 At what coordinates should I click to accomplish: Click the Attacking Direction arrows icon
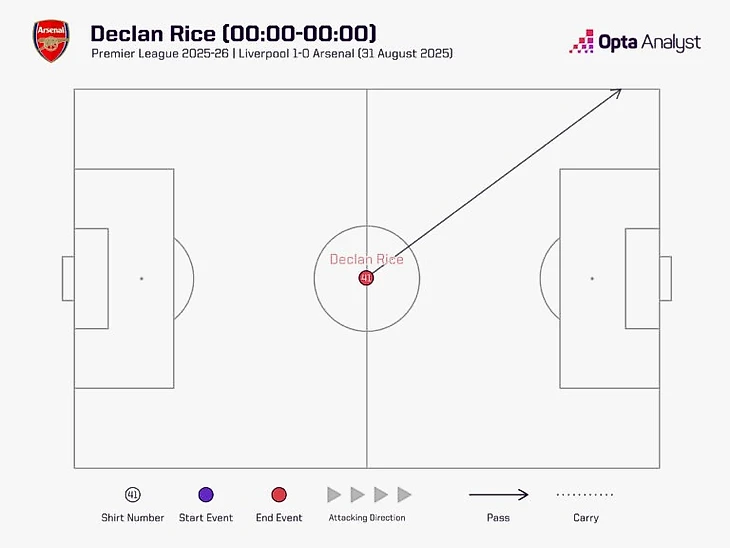[368, 495]
